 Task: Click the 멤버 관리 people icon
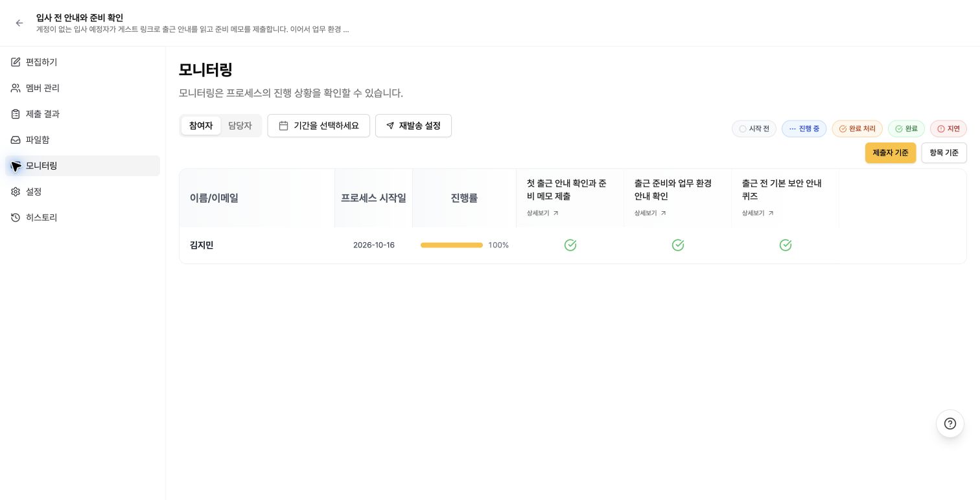16,88
